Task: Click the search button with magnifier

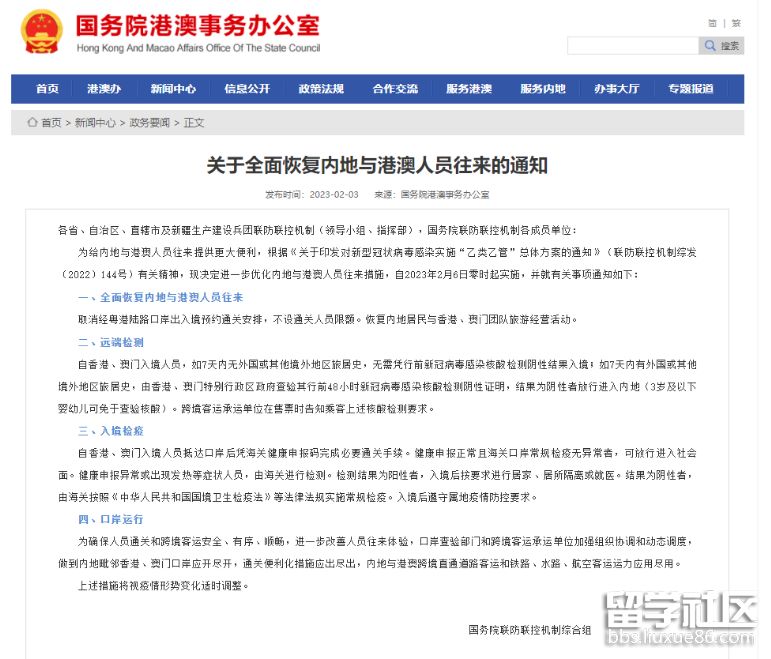Action: tap(722, 46)
